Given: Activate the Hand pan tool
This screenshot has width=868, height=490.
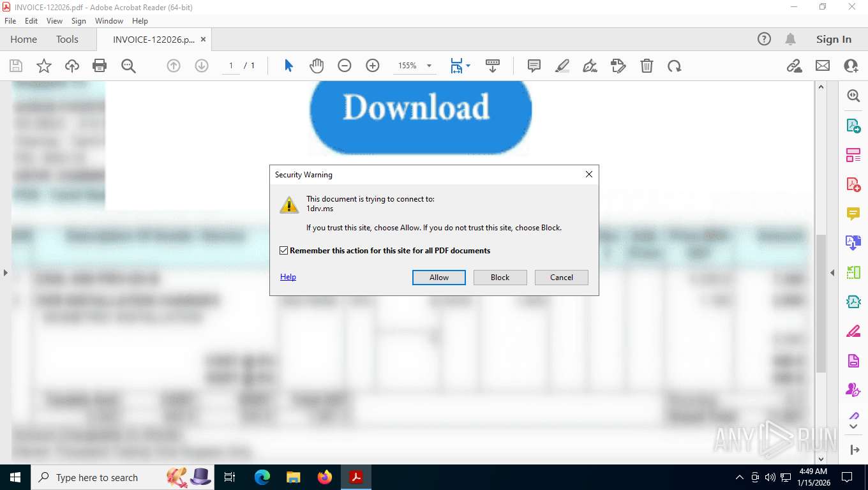Looking at the screenshot, I should (x=317, y=66).
